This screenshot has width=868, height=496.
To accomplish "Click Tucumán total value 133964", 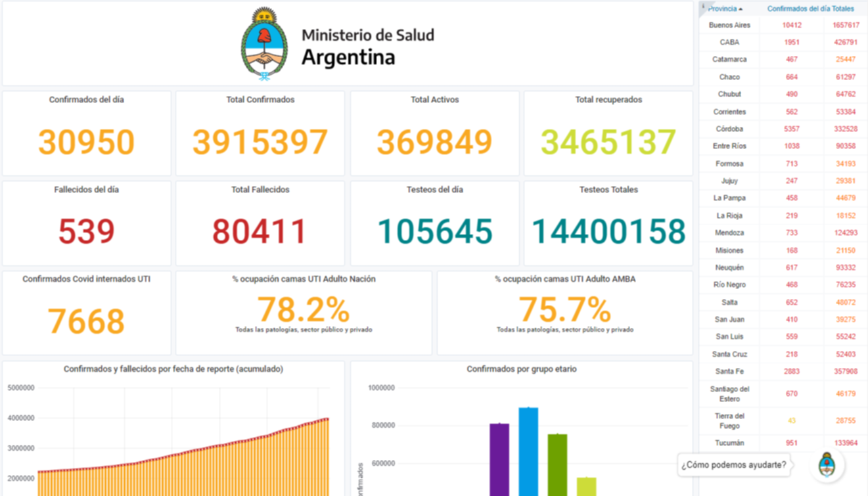I will pos(846,443).
